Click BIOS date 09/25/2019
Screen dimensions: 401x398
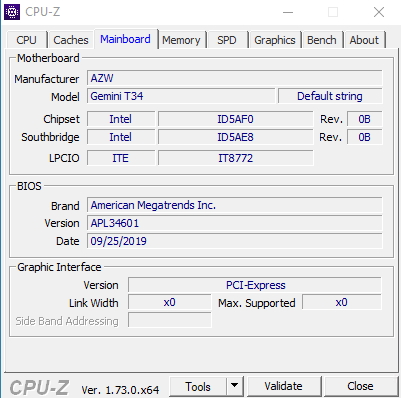(235, 241)
